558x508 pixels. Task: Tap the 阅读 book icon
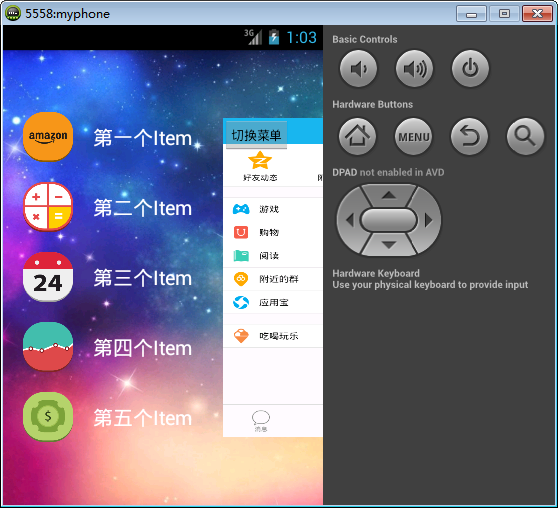241,256
